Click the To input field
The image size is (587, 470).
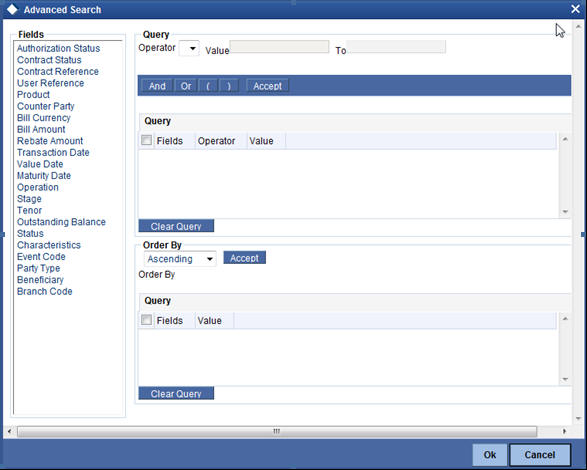coord(396,47)
